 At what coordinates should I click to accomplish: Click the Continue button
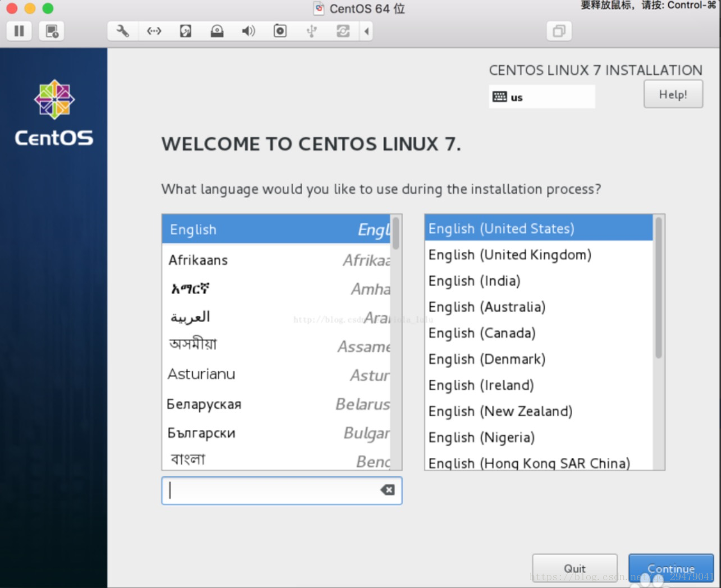coord(671,568)
